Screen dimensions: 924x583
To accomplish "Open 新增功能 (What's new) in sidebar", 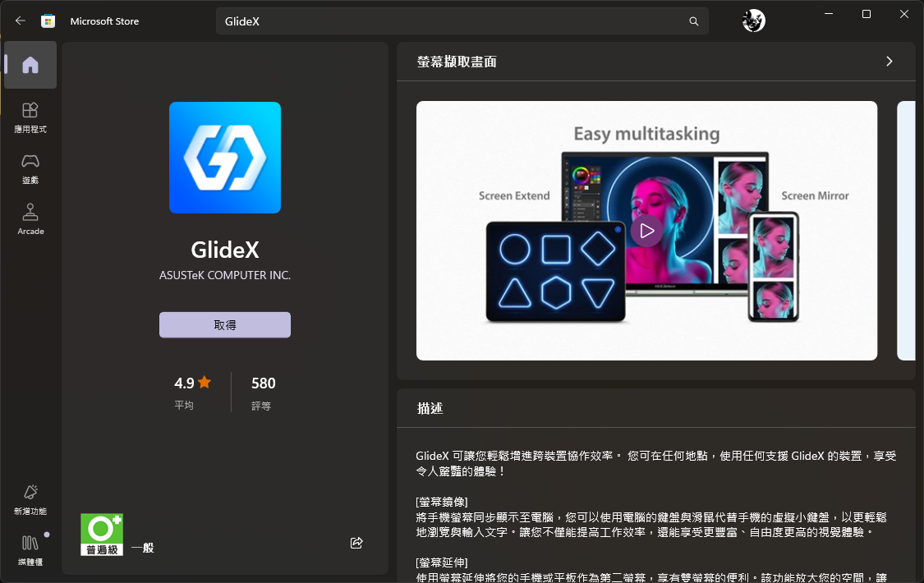I will [x=30, y=498].
